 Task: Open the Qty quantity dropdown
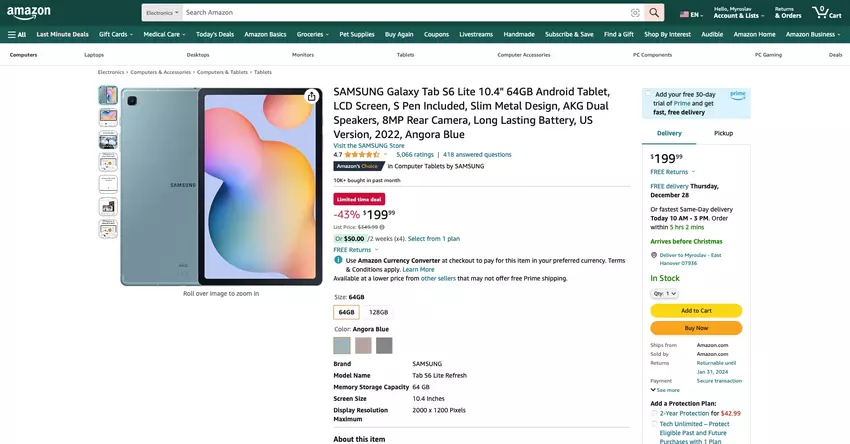(664, 293)
